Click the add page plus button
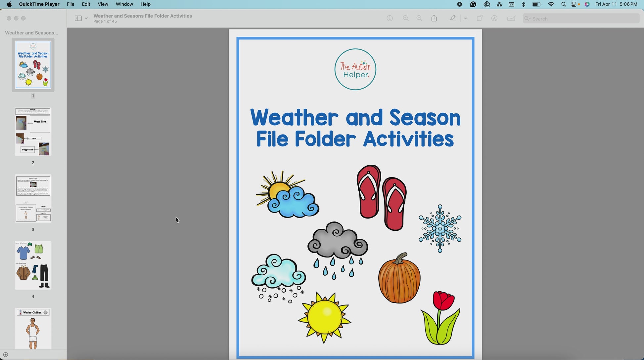 click(6, 355)
